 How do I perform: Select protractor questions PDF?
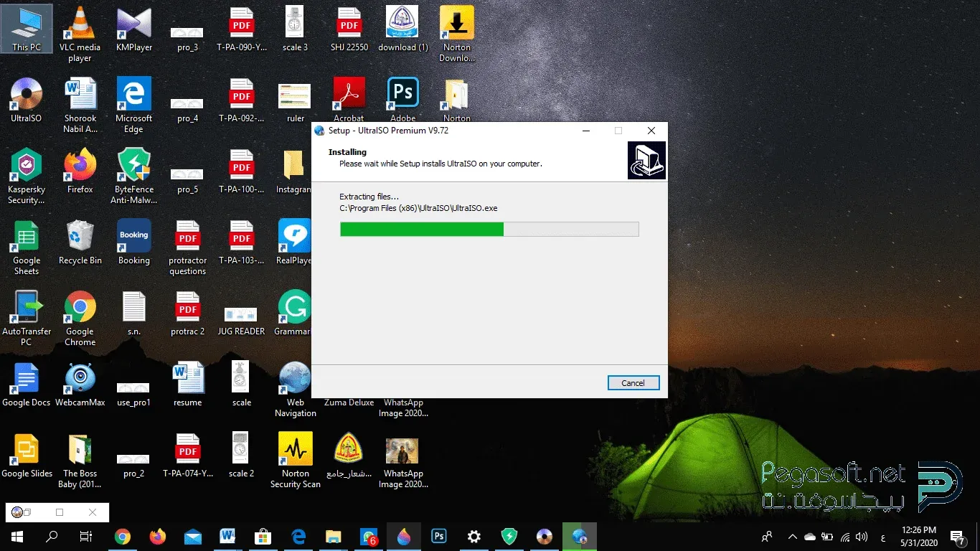tap(187, 248)
